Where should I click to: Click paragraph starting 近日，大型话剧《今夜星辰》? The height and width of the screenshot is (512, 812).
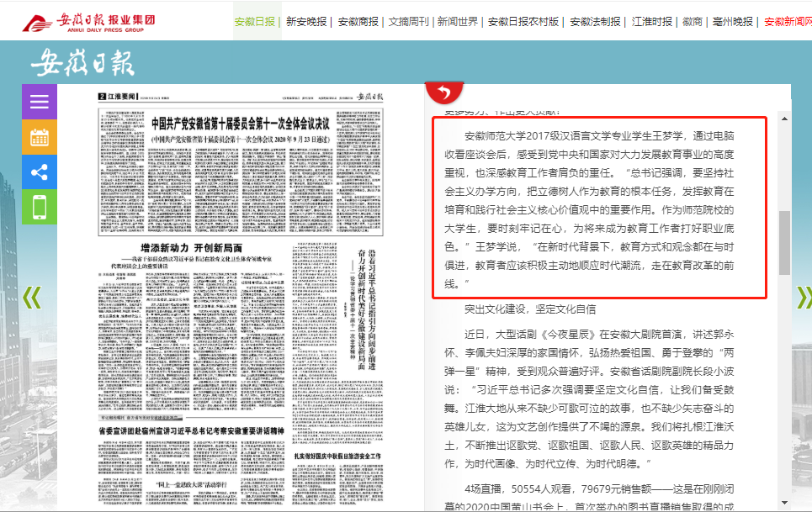click(589, 399)
